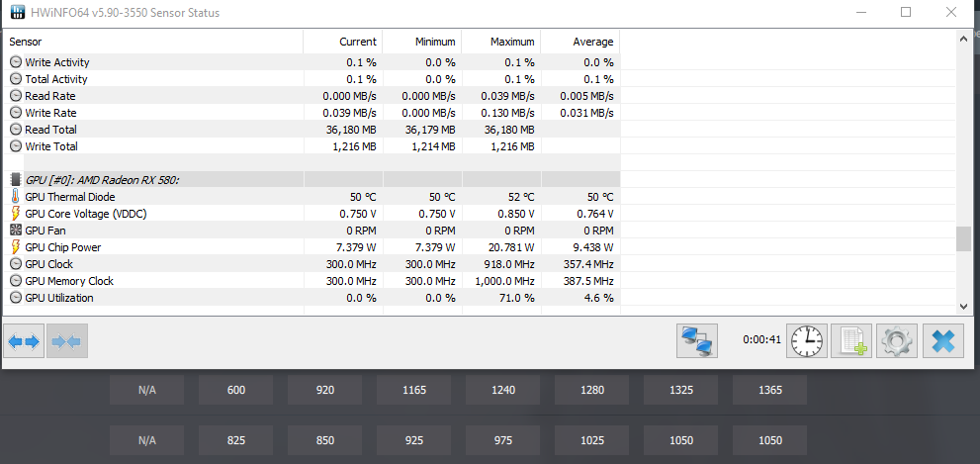The image size is (980, 464).
Task: Reset the elapsed time clock icon
Action: point(807,340)
